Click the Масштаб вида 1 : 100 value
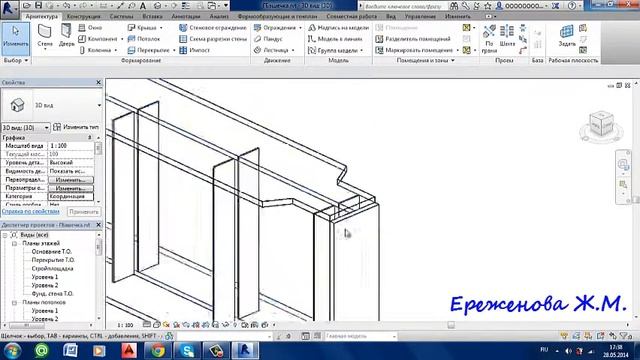This screenshot has width=640, height=360. [x=71, y=146]
